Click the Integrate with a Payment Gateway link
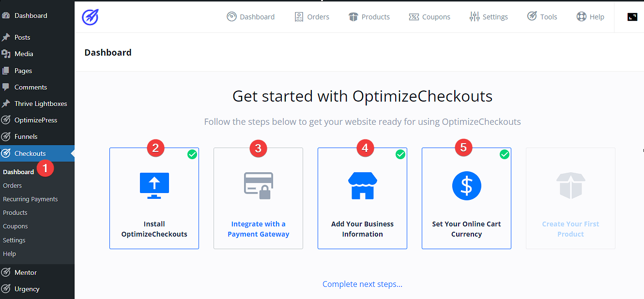The image size is (644, 299). coord(258,229)
